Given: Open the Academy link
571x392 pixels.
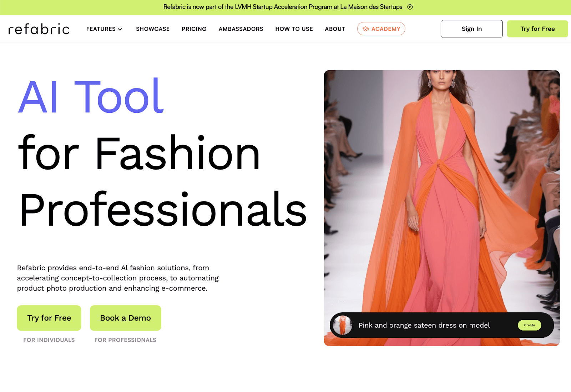Looking at the screenshot, I should (x=381, y=29).
